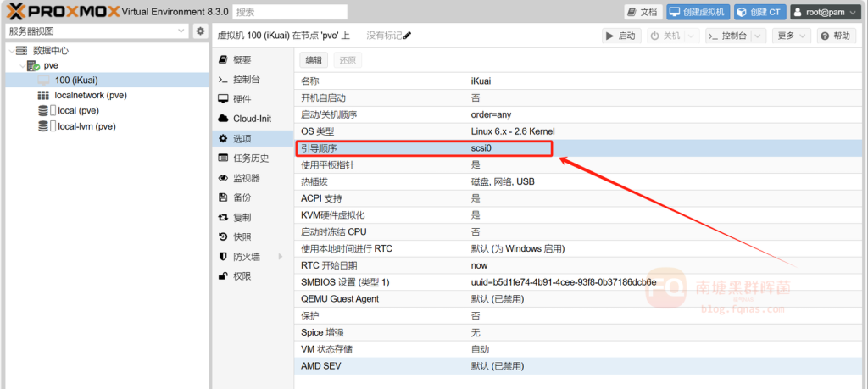Viewport: 868px width, 389px height.
Task: Start the VM with 启动 button
Action: tap(621, 36)
